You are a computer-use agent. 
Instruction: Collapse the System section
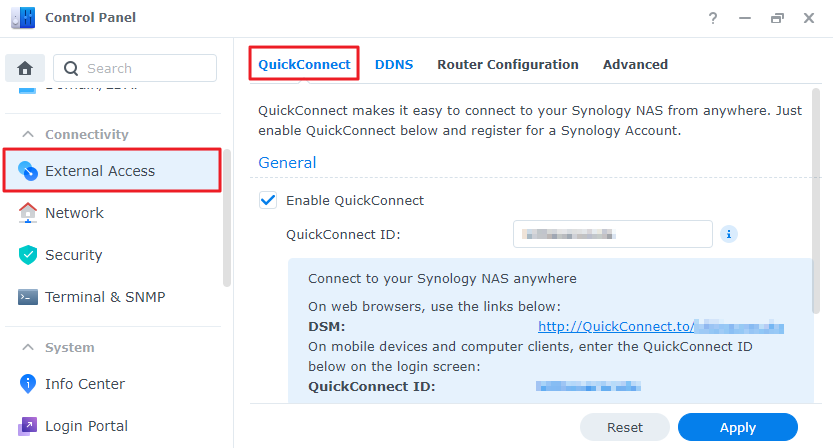point(27,347)
